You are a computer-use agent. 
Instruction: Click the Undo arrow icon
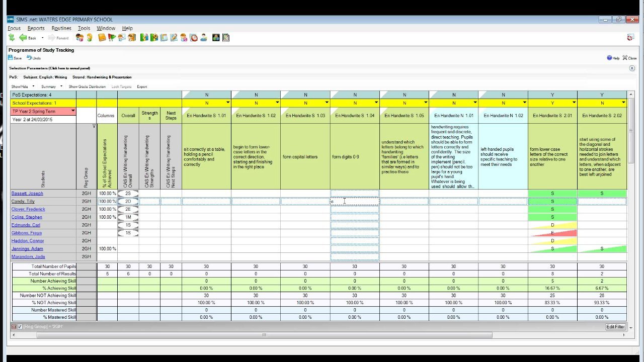[29, 58]
